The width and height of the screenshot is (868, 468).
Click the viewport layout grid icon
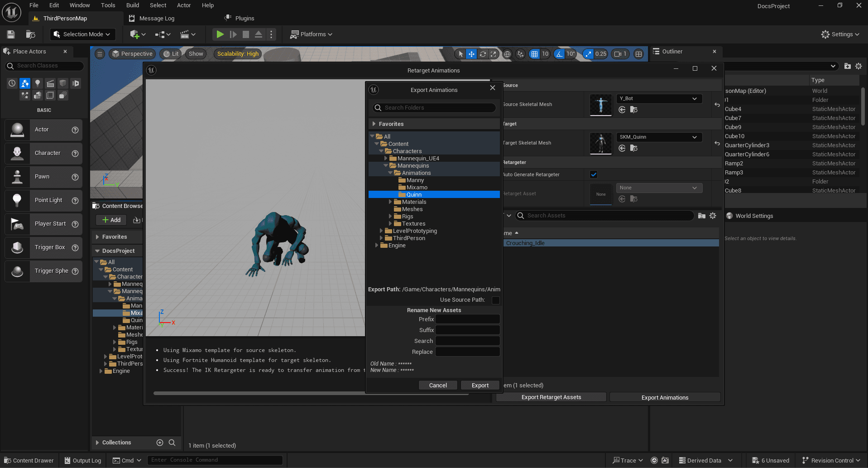(638, 54)
